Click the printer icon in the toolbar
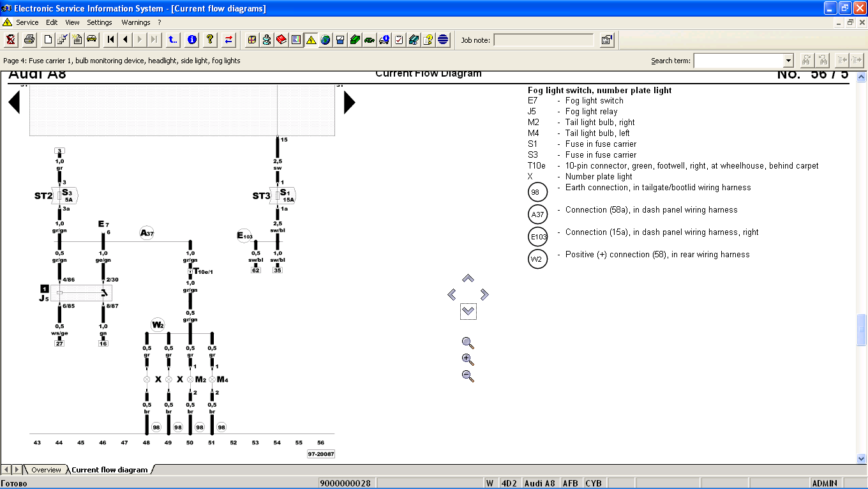The image size is (868, 489). click(x=29, y=40)
